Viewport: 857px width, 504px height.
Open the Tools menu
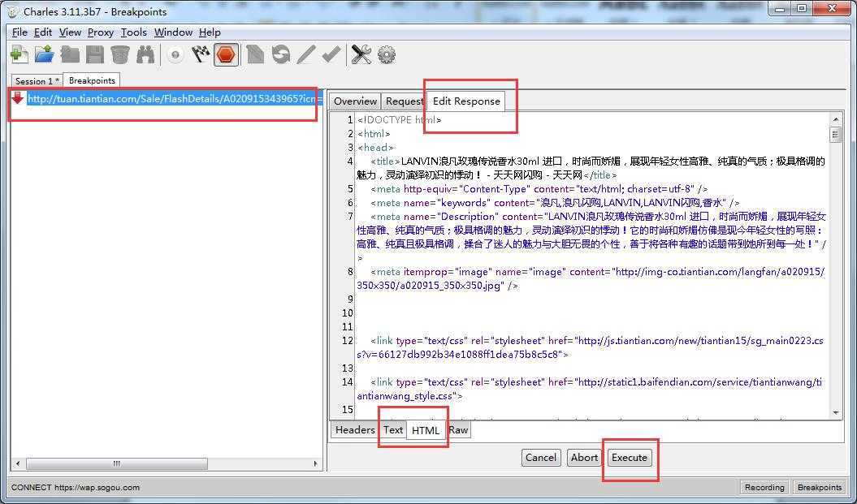(x=134, y=32)
